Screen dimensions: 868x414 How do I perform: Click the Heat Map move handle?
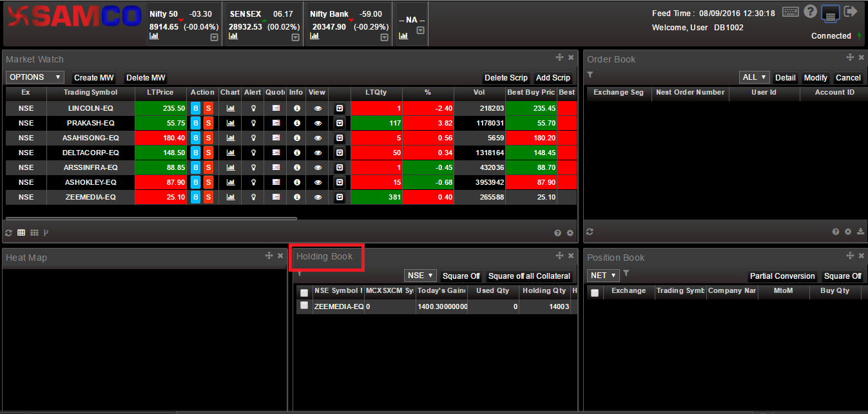point(269,256)
